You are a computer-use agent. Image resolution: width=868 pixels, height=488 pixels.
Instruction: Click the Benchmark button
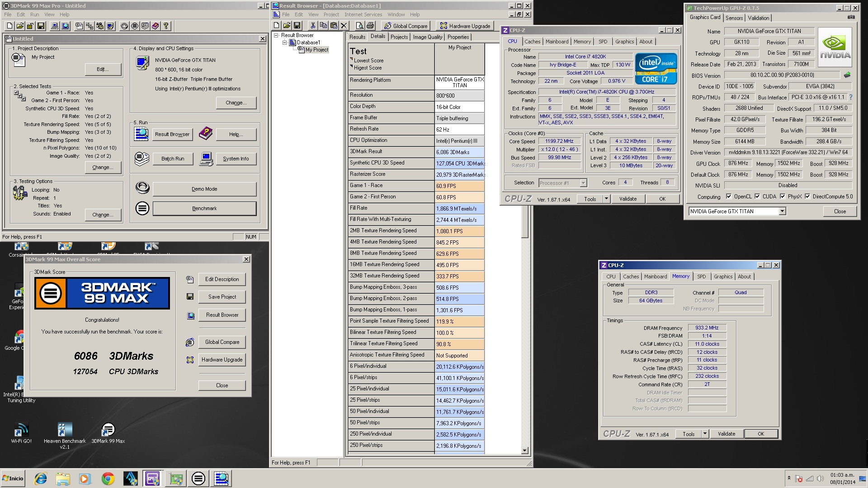point(204,208)
